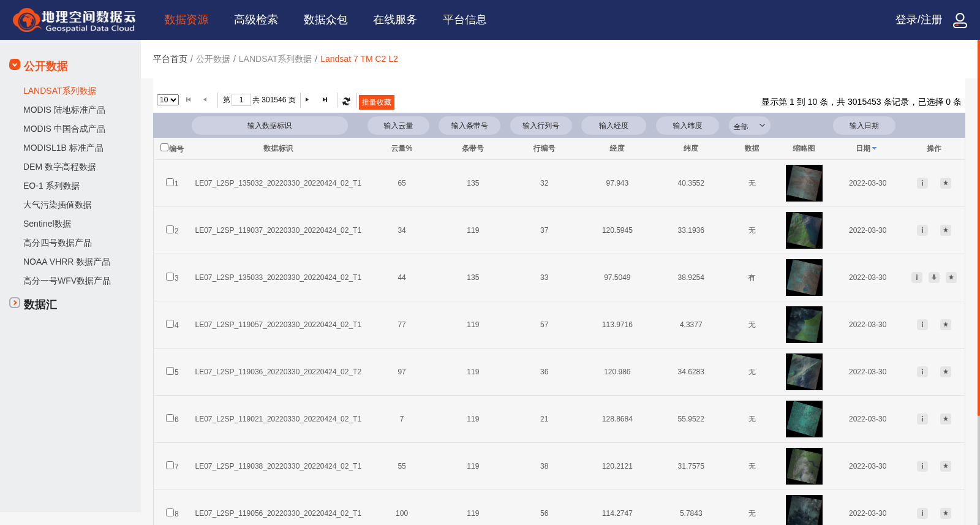This screenshot has width=980, height=525.
Task: Go to first page icon
Action: [189, 100]
